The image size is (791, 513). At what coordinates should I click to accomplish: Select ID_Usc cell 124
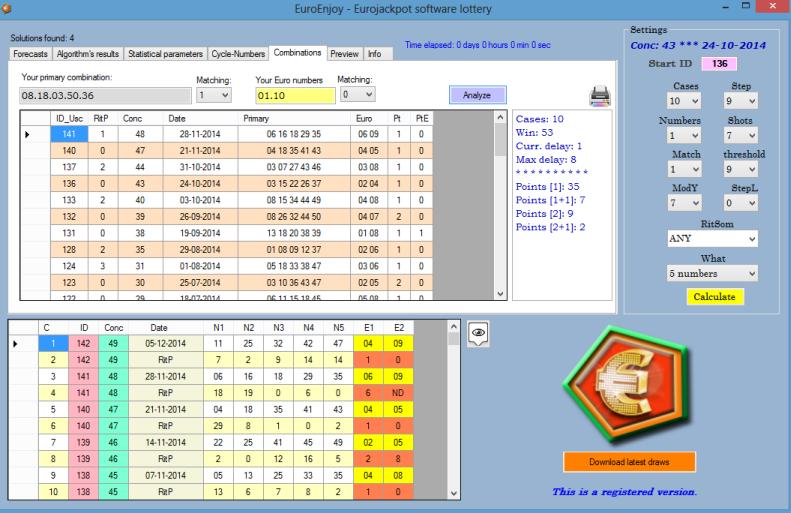tap(69, 266)
